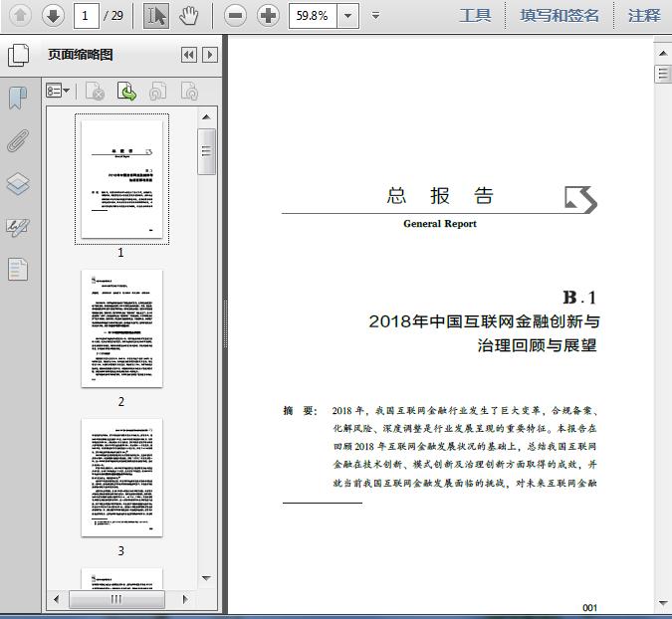Open the signatures sidebar panel
Screen dimensions: 672x619
click(x=18, y=228)
